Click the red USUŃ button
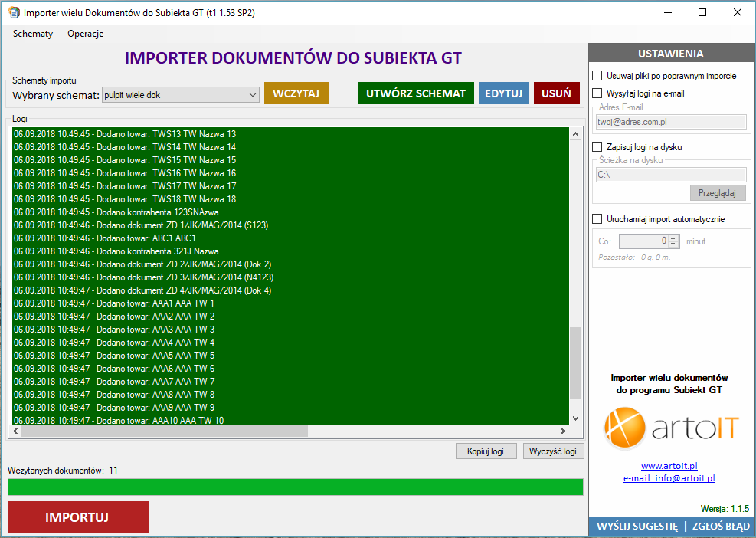756x538 pixels. 556,93
